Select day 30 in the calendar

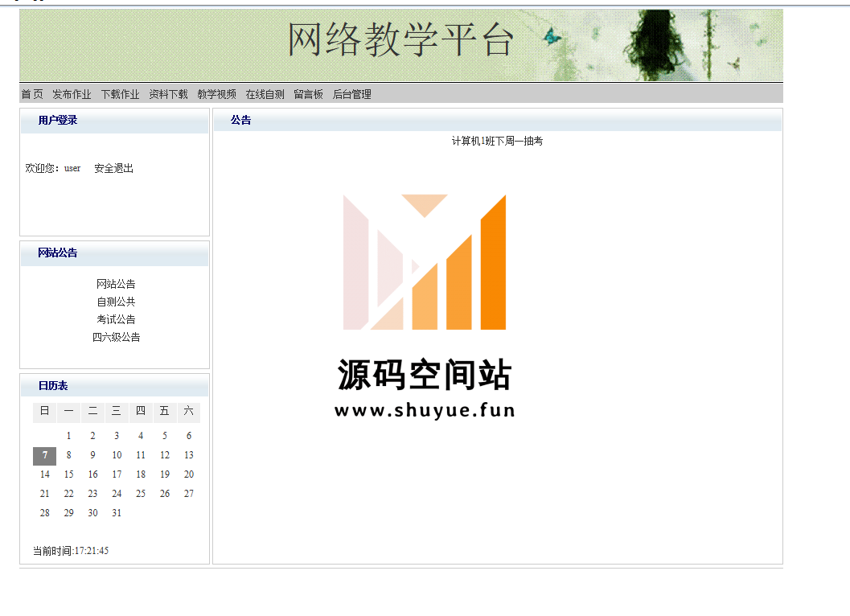coord(92,513)
